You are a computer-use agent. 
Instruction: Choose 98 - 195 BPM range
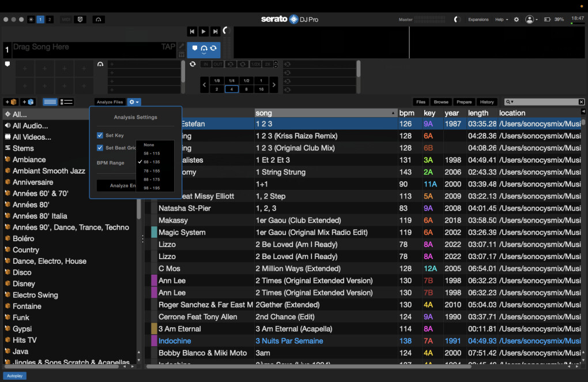pyautogui.click(x=155, y=188)
